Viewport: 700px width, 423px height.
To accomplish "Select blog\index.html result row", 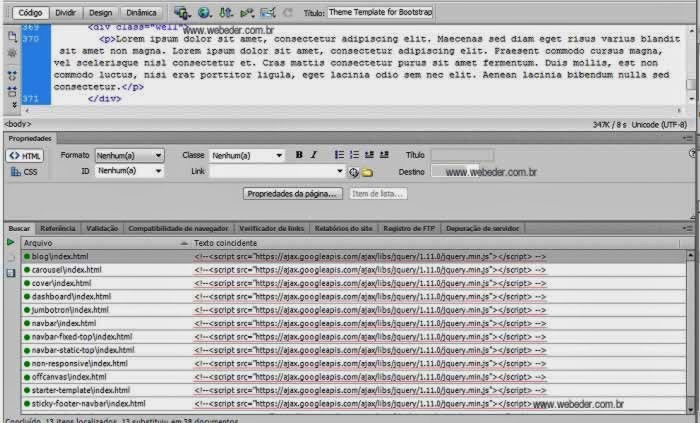I will pos(353,257).
